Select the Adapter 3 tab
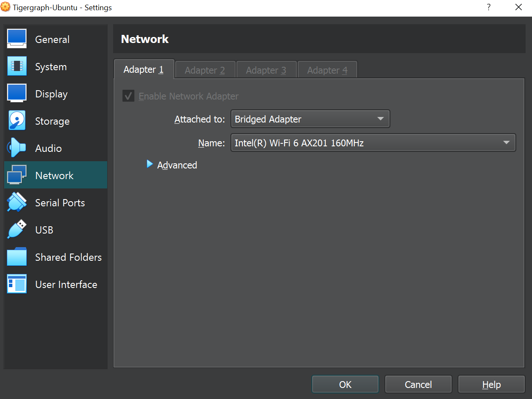The image size is (532, 399). click(x=266, y=70)
